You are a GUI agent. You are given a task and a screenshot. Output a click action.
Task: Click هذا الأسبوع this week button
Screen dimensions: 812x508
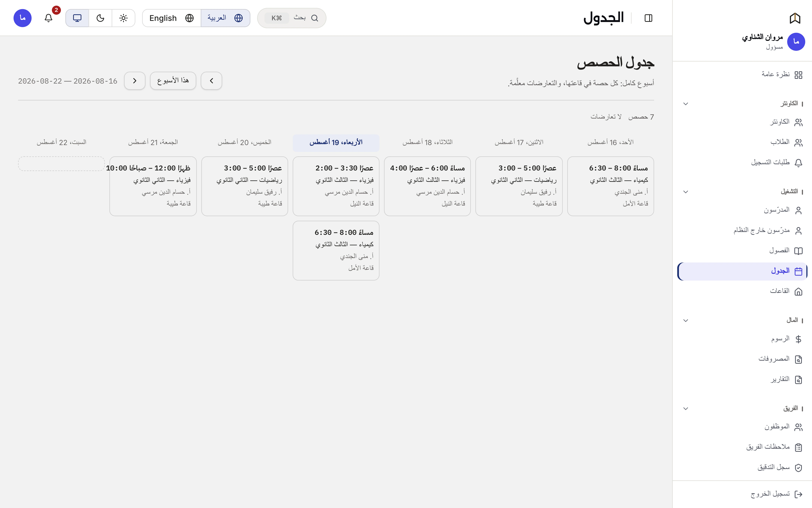[173, 81]
